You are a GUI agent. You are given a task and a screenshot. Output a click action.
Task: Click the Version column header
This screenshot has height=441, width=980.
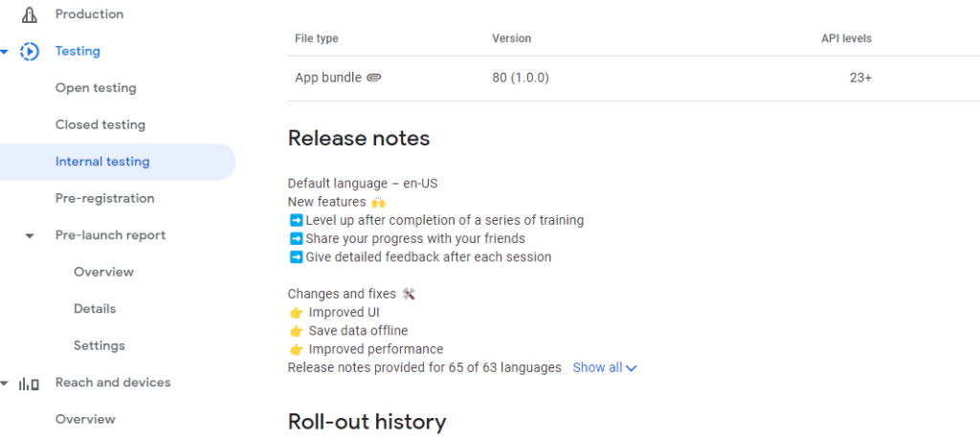coord(511,38)
